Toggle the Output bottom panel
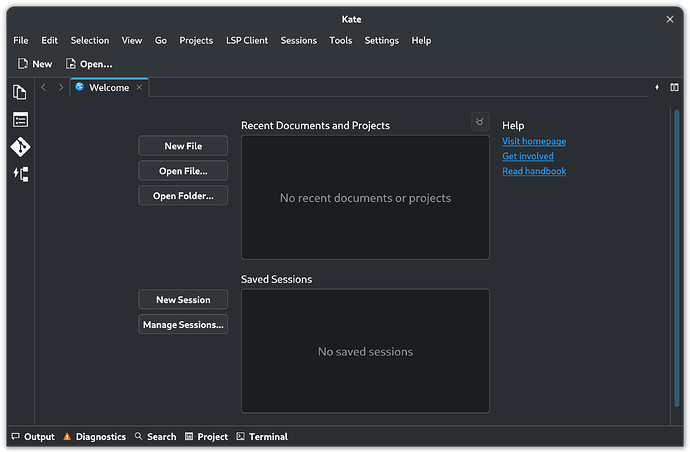Viewport: 690px width, 452px height. pos(33,437)
